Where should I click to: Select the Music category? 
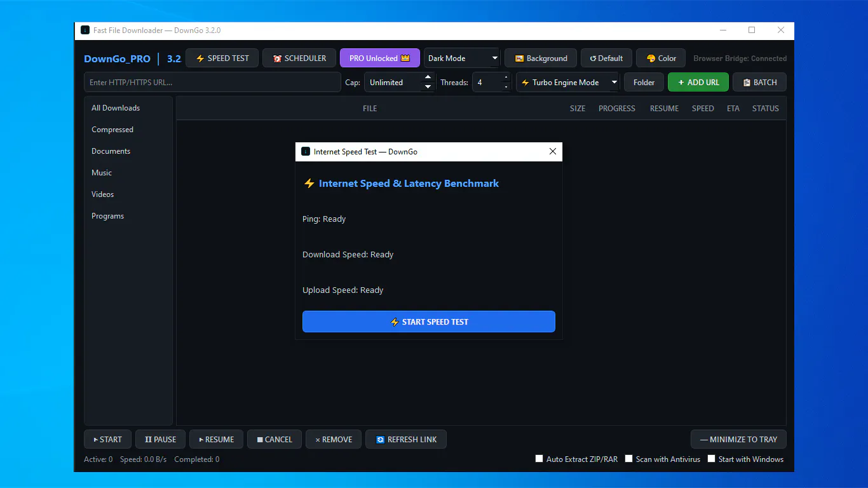(128, 173)
